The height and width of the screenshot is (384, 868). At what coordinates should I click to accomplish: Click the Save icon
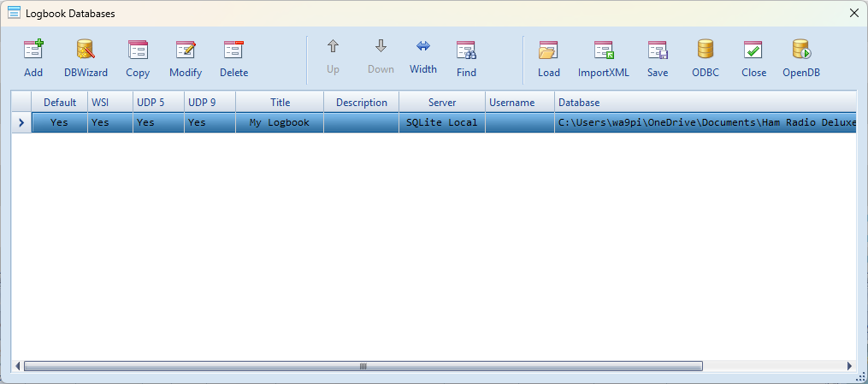658,50
